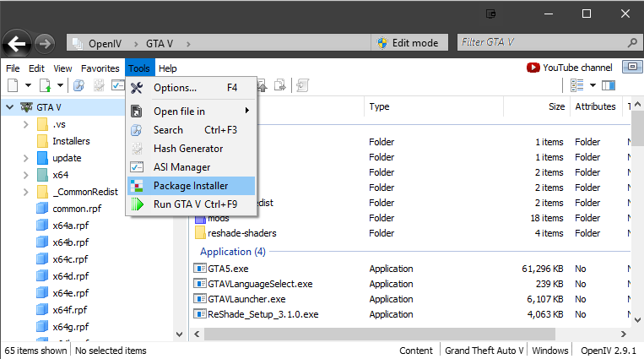
Task: Click the Search toolbar icon
Action: tap(78, 85)
